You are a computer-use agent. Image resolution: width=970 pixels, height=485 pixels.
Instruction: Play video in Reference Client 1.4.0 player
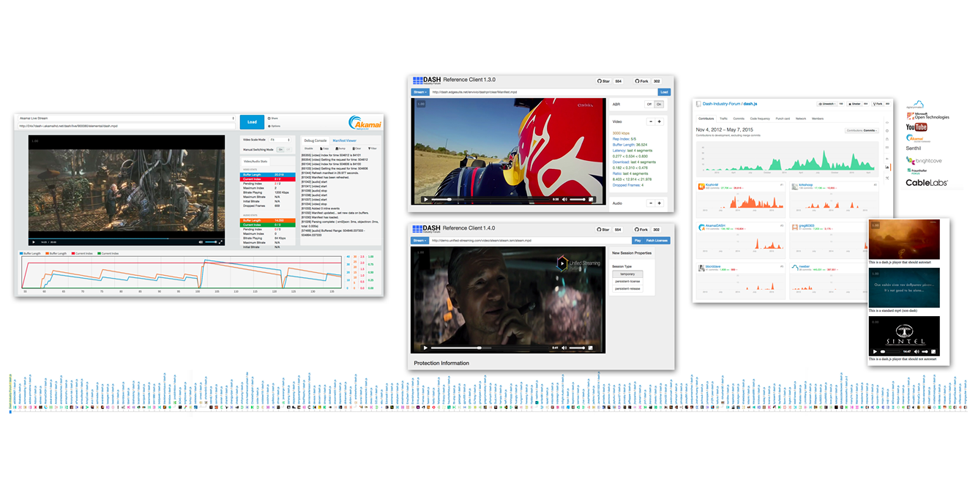425,348
